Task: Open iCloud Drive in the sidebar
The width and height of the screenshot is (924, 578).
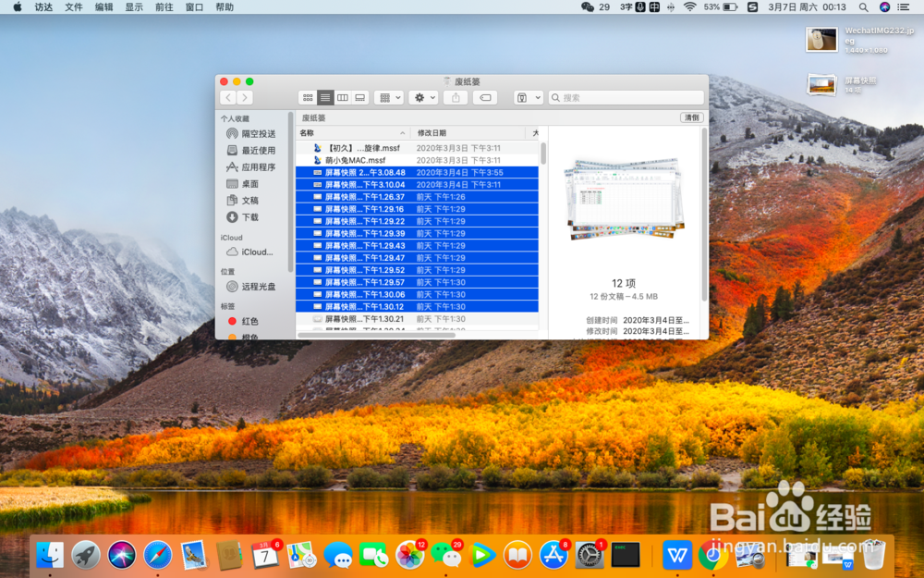Action: point(250,252)
